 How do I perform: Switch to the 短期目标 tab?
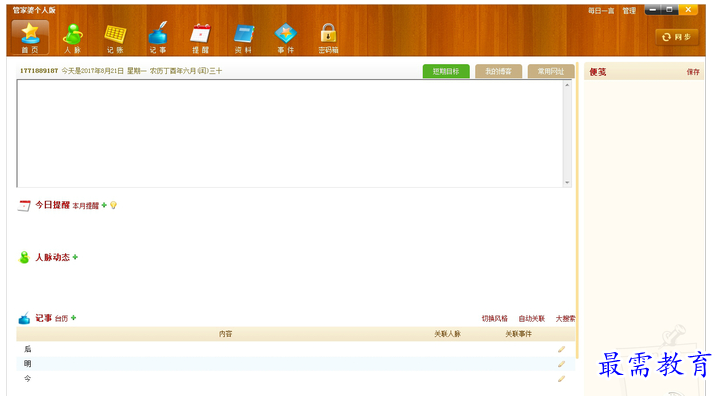pyautogui.click(x=446, y=71)
